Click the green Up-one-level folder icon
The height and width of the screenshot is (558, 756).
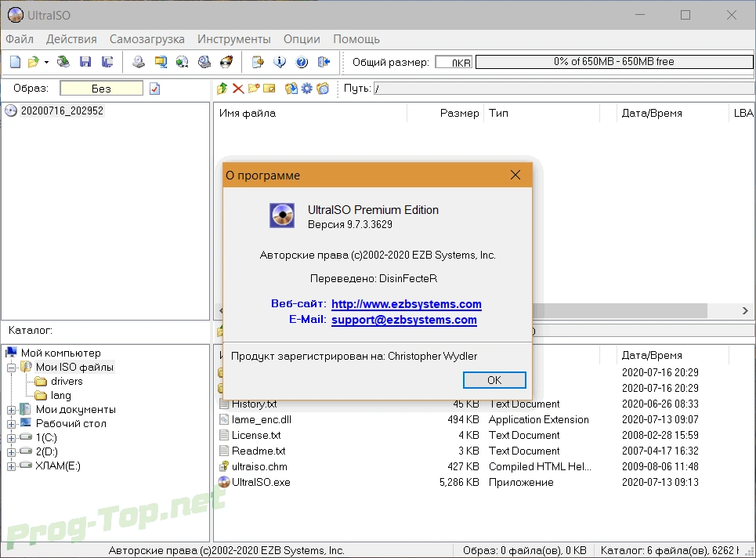click(x=222, y=89)
